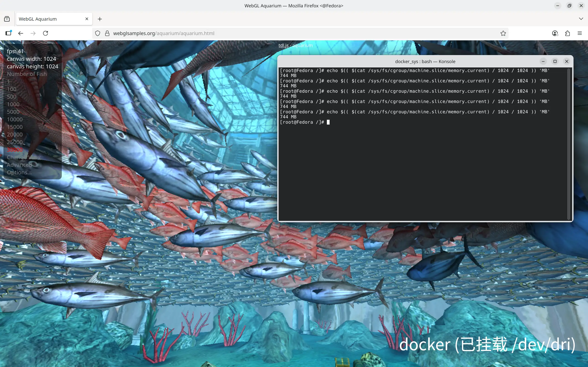Open the tdl.js link
This screenshot has width=588, height=367.
click(x=283, y=45)
